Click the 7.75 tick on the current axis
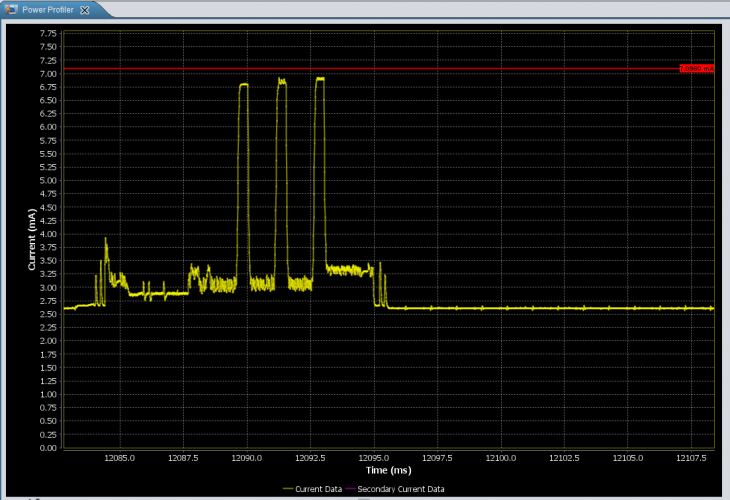This screenshot has height=500, width=730. (47, 33)
